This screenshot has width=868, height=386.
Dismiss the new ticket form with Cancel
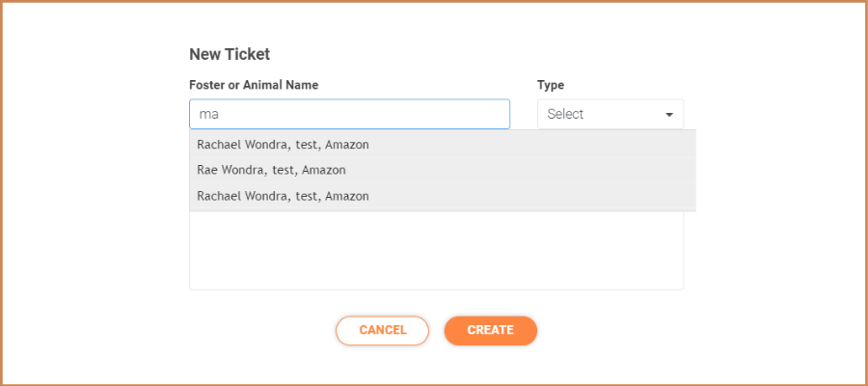[x=382, y=330]
